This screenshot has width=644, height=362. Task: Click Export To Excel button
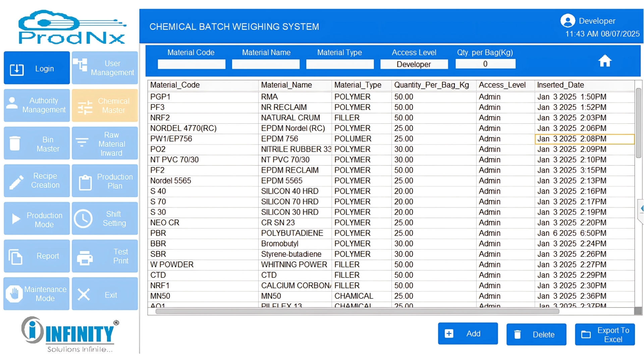(x=604, y=335)
